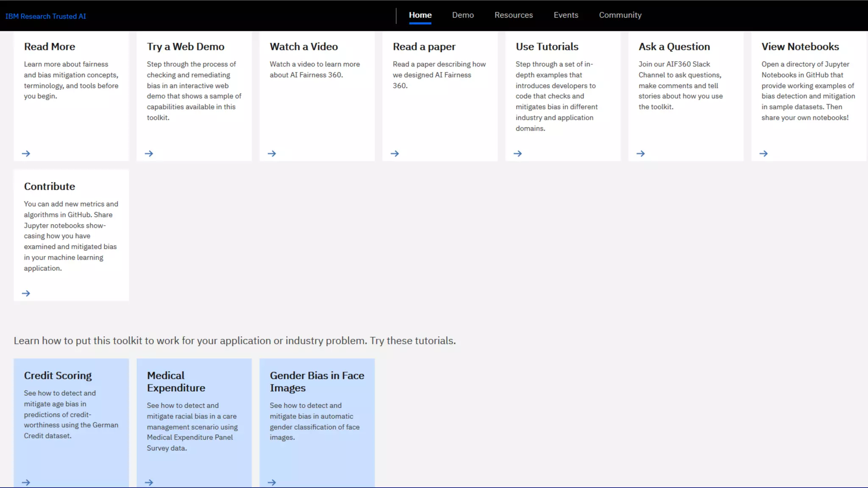Switch to the Demo tab
Viewport: 868px width, 488px height.
tap(463, 15)
